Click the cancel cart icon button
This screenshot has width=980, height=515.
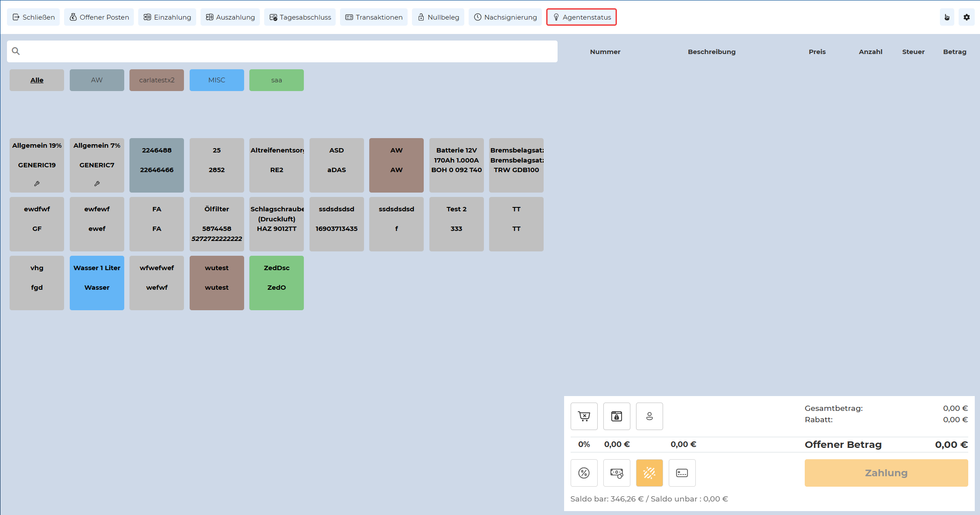[x=584, y=416]
